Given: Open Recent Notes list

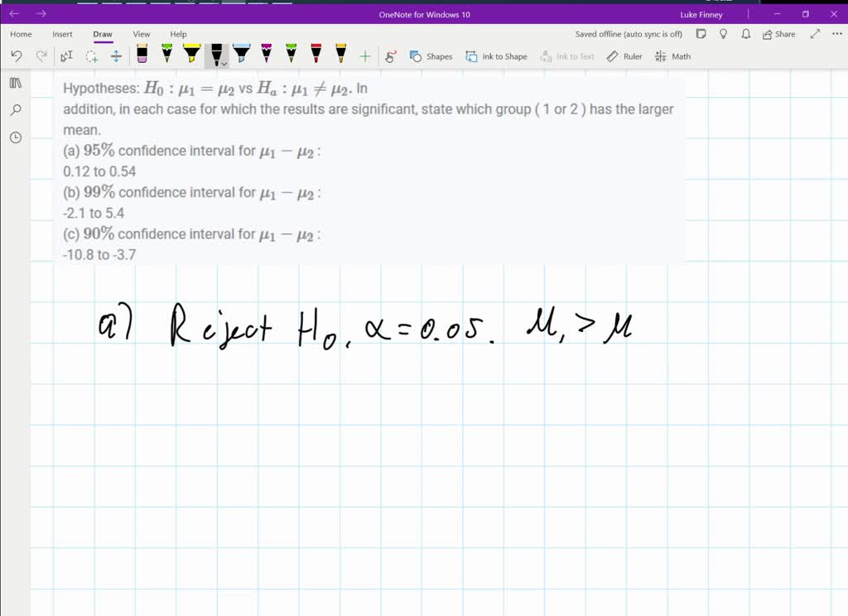Looking at the screenshot, I should [x=15, y=137].
